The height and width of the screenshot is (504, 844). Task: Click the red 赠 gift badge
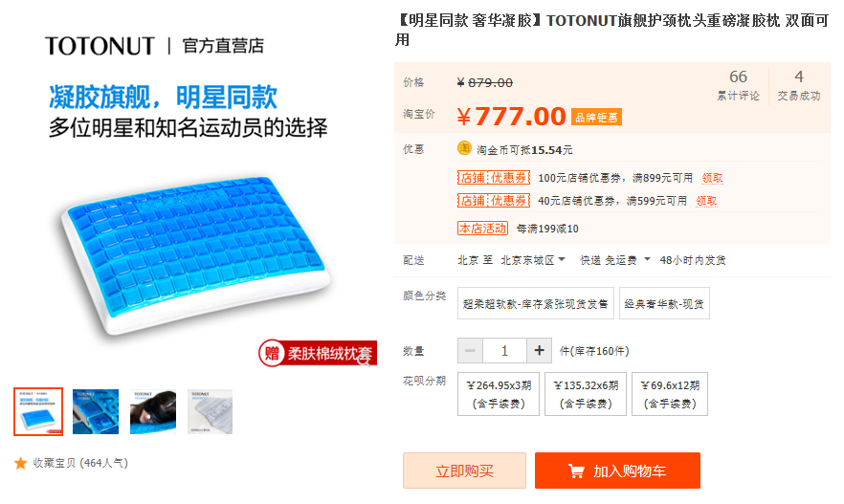click(x=272, y=354)
